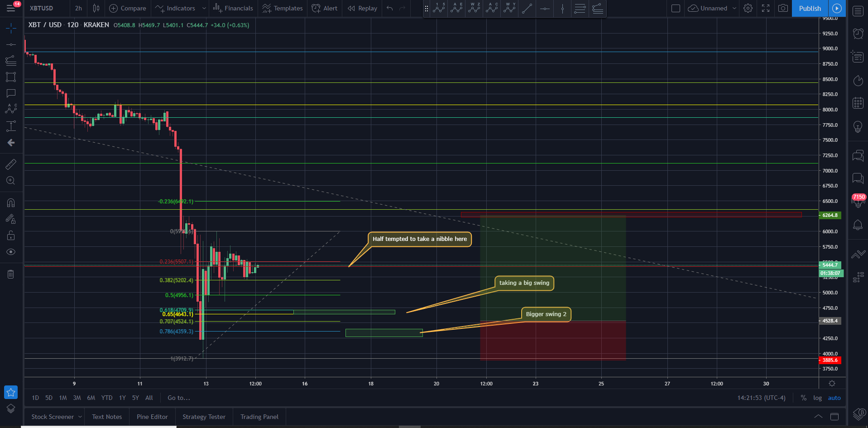Set range to YTD
The width and height of the screenshot is (868, 428).
[107, 398]
